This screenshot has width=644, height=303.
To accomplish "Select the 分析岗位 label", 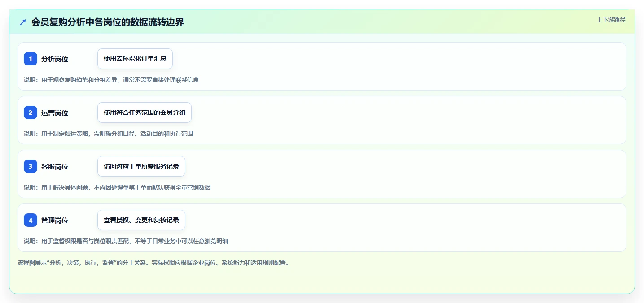I will (x=55, y=59).
